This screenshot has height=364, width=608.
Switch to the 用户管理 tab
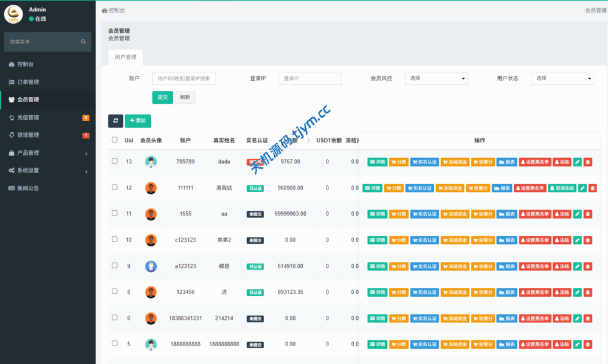click(x=125, y=57)
